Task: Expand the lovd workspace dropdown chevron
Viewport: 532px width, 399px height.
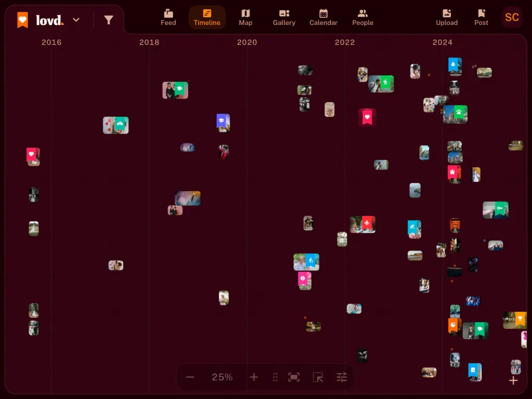Action: coord(76,20)
